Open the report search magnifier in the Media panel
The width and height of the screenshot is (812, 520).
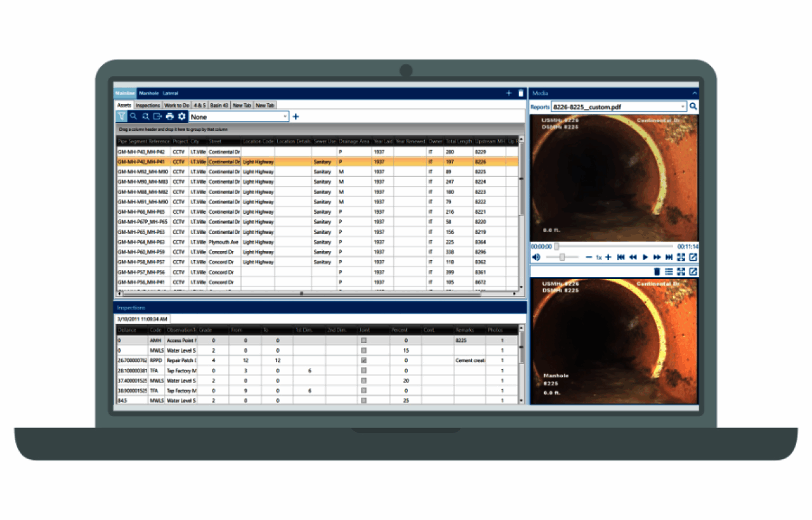point(693,107)
